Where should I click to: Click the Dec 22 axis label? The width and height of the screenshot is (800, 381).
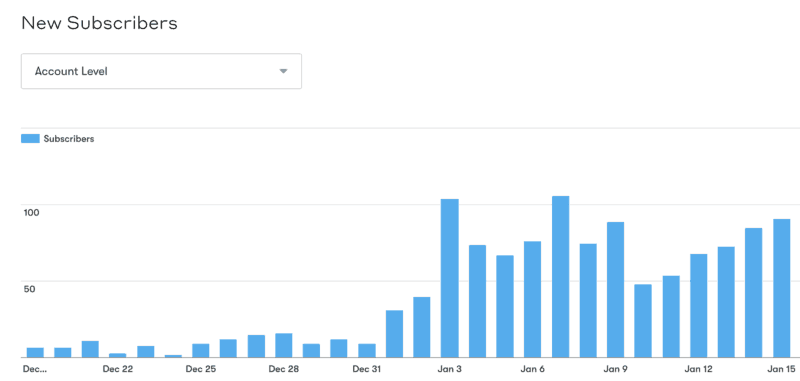click(x=118, y=369)
